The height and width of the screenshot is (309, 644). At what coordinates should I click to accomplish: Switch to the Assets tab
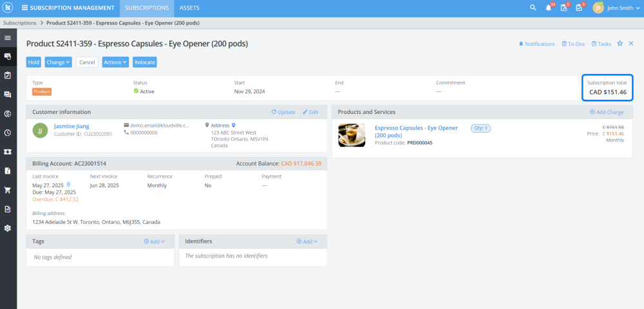(190, 8)
